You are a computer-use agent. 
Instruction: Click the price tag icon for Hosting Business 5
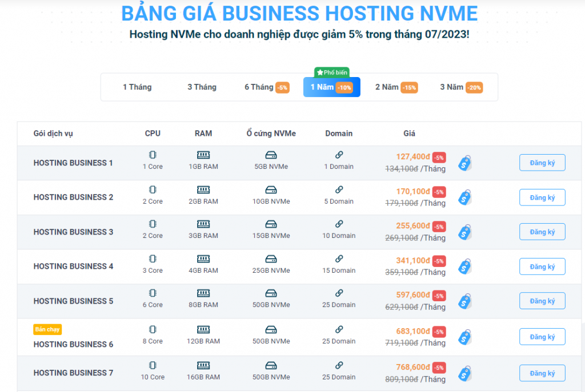coord(465,301)
